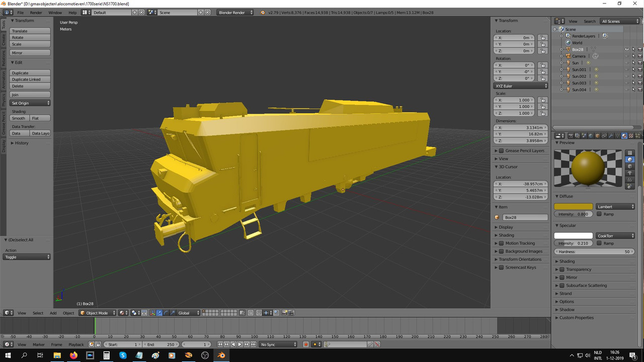Image resolution: width=644 pixels, height=362 pixels.
Task: Click the scale manipulator icon
Action: click(172, 313)
